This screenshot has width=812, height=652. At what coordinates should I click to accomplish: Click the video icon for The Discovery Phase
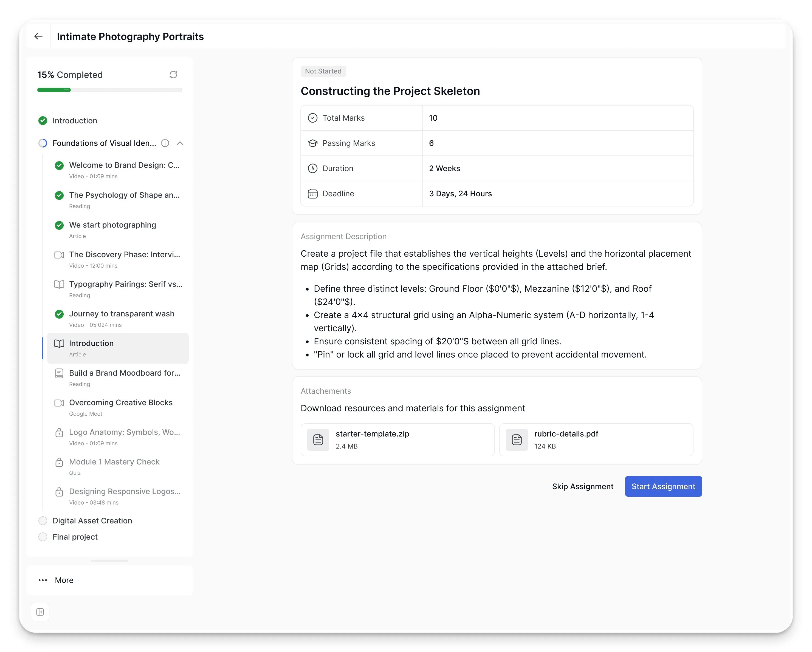[59, 255]
